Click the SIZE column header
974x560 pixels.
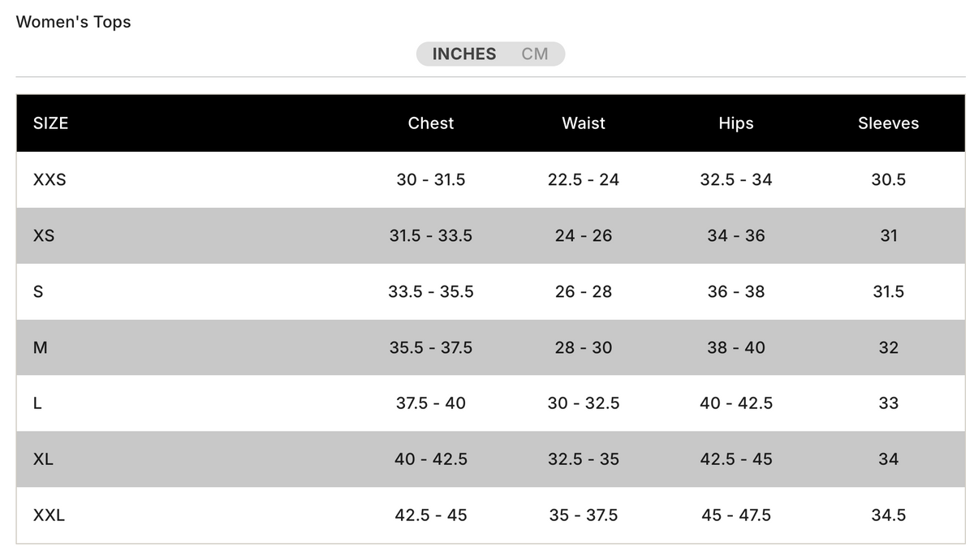pyautogui.click(x=50, y=123)
